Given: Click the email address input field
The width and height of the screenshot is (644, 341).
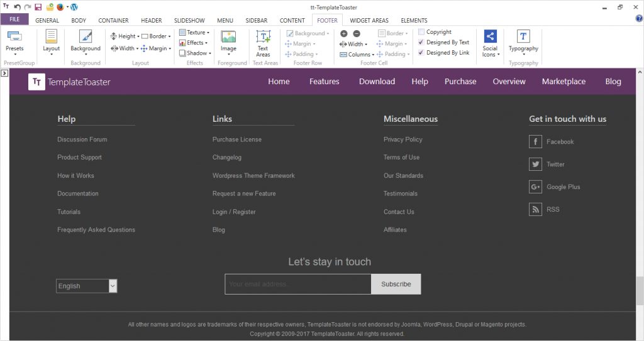Looking at the screenshot, I should coord(297,284).
